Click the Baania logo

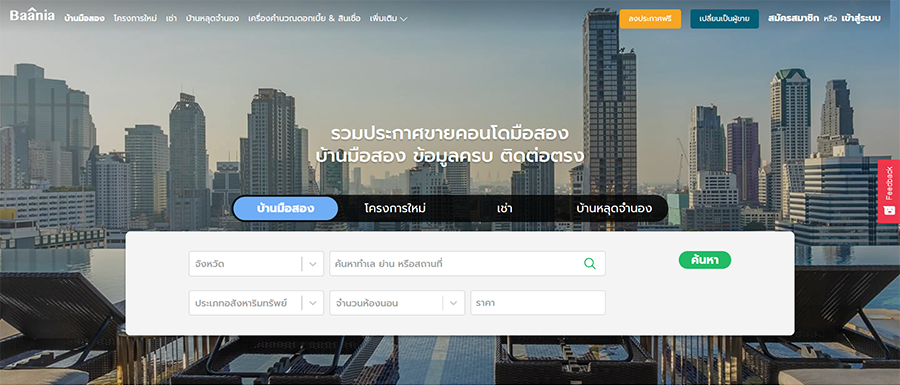click(32, 15)
